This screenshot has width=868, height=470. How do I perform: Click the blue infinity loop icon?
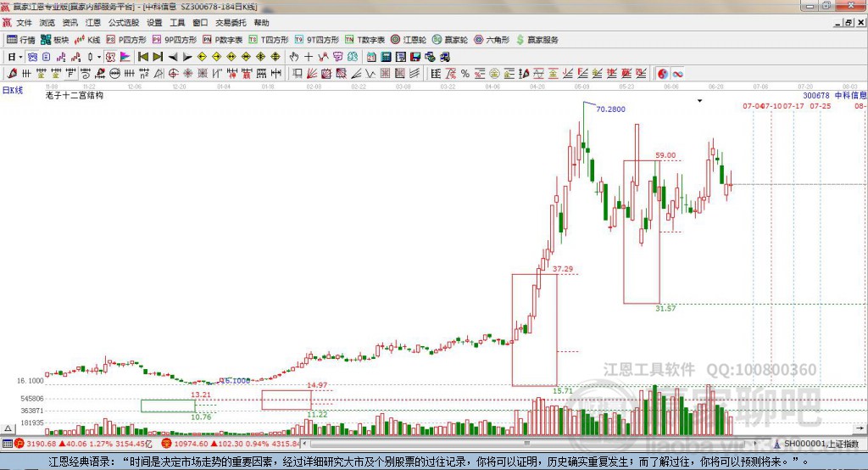677,73
